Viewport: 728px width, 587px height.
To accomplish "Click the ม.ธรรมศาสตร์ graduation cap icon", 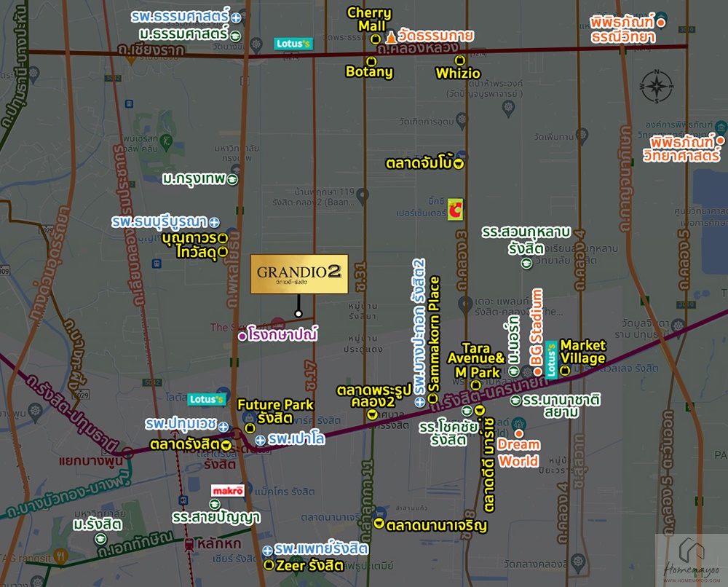I will tap(235, 35).
